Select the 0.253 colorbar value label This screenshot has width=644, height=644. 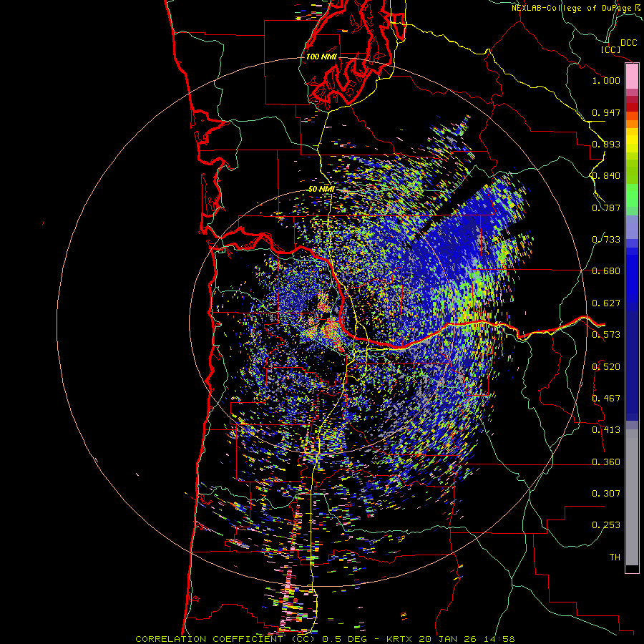point(606,525)
